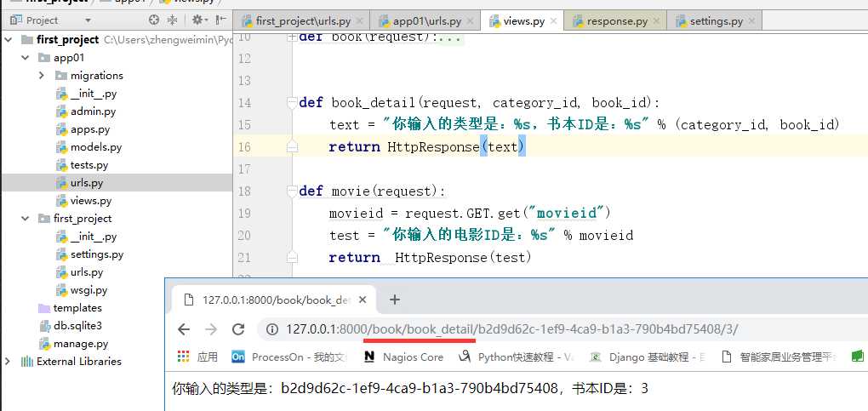Close the views.py tab
The width and height of the screenshot is (868, 411).
click(x=554, y=21)
